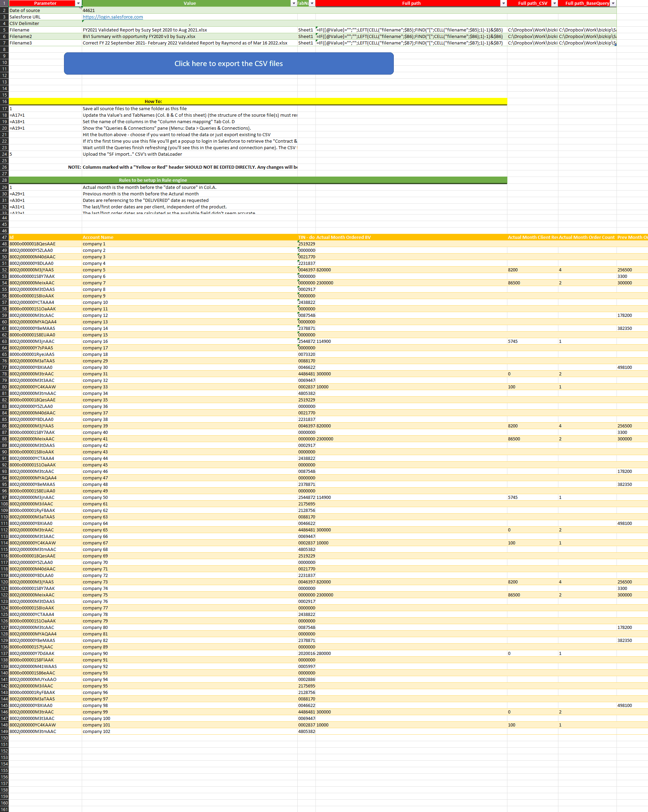Open the login.salesforce.com hyperlink

113,17
